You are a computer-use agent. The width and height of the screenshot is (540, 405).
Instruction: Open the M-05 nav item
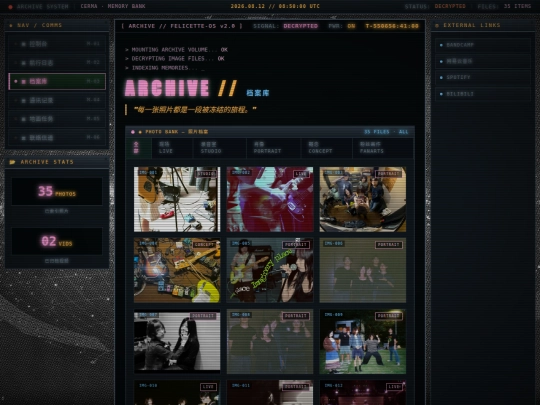[57, 119]
